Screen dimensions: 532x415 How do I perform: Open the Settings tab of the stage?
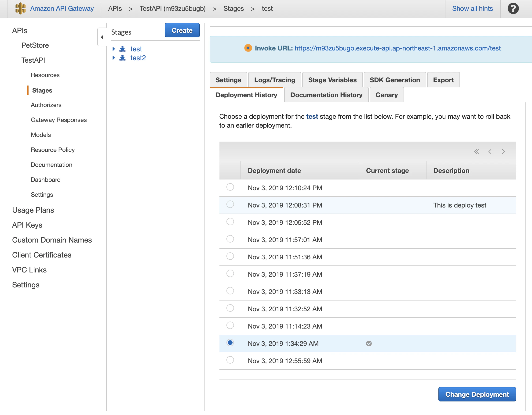click(x=228, y=80)
